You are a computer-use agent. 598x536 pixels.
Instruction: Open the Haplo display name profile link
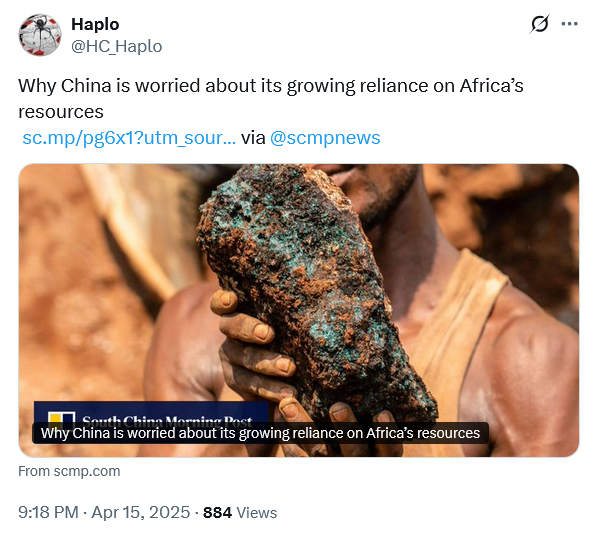[95, 24]
